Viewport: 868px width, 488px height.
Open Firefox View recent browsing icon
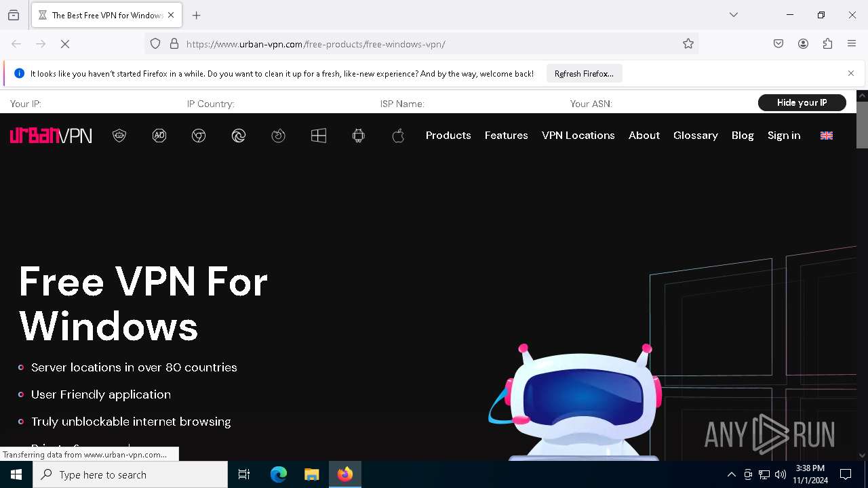pyautogui.click(x=14, y=15)
